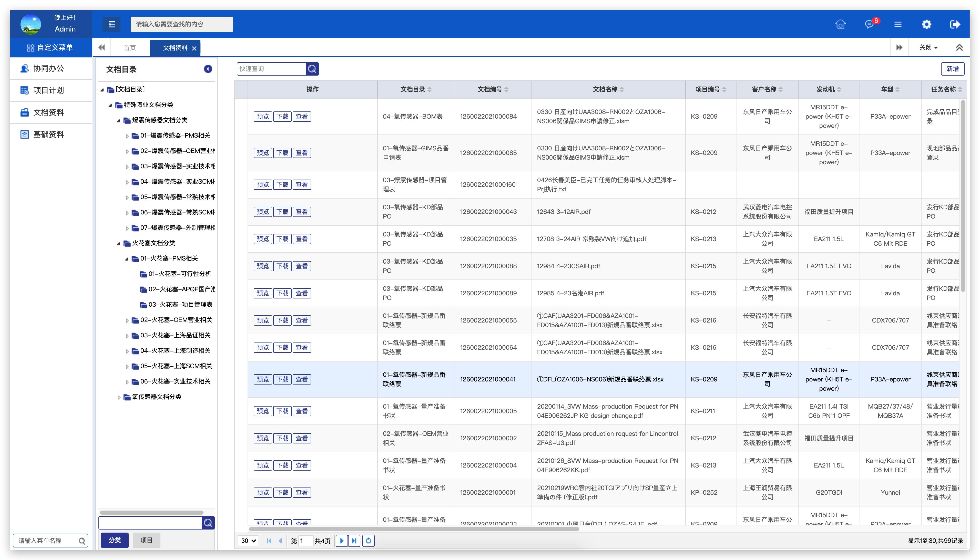
Task: Click the quick search magnifier button
Action: 312,69
